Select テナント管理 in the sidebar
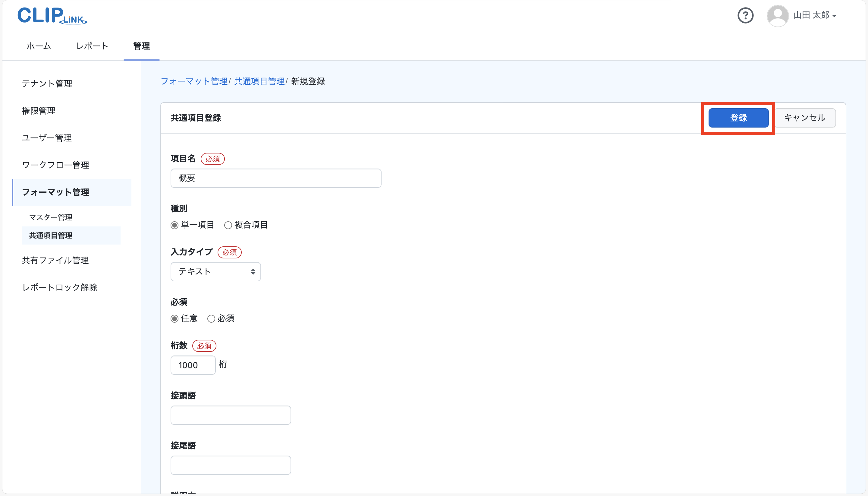868x496 pixels. (47, 84)
